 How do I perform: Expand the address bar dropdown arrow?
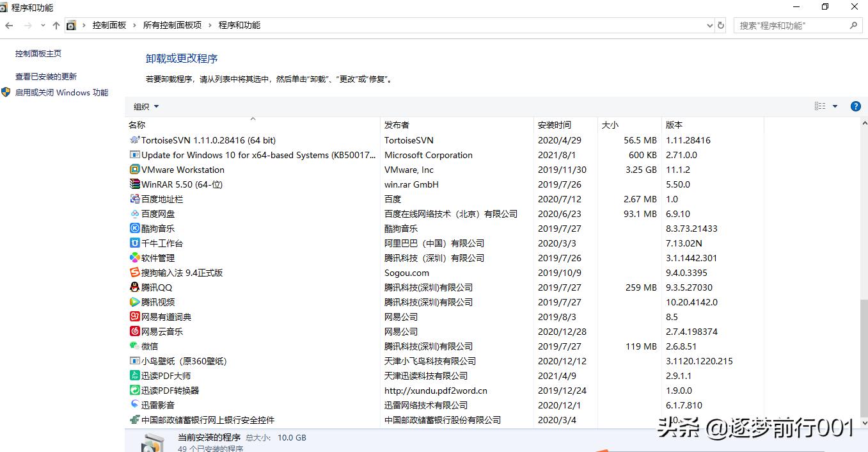pos(709,25)
